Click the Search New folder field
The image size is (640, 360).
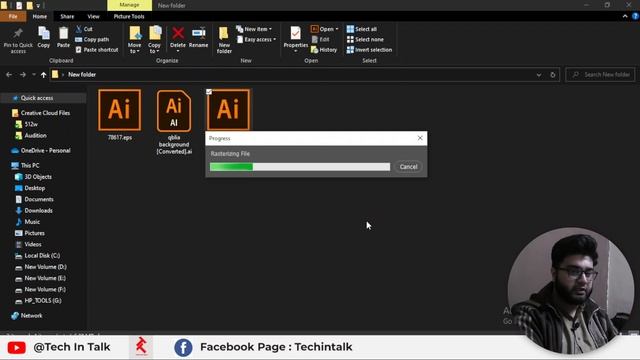(601, 75)
